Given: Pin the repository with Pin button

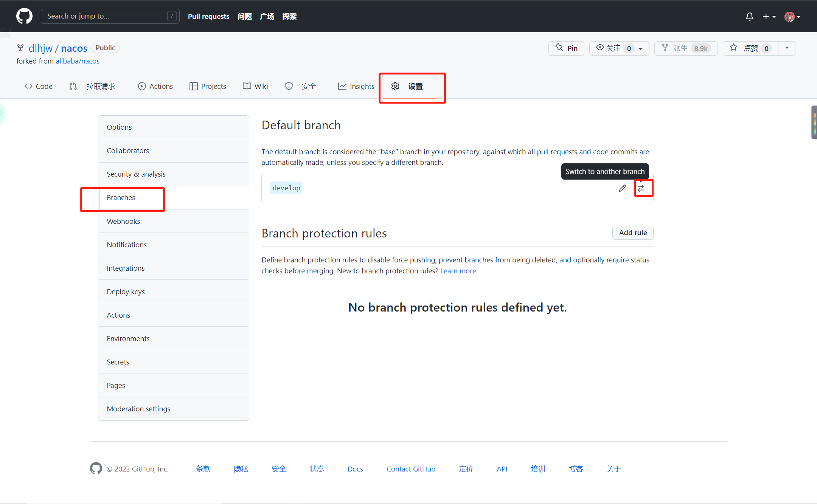Looking at the screenshot, I should (566, 48).
